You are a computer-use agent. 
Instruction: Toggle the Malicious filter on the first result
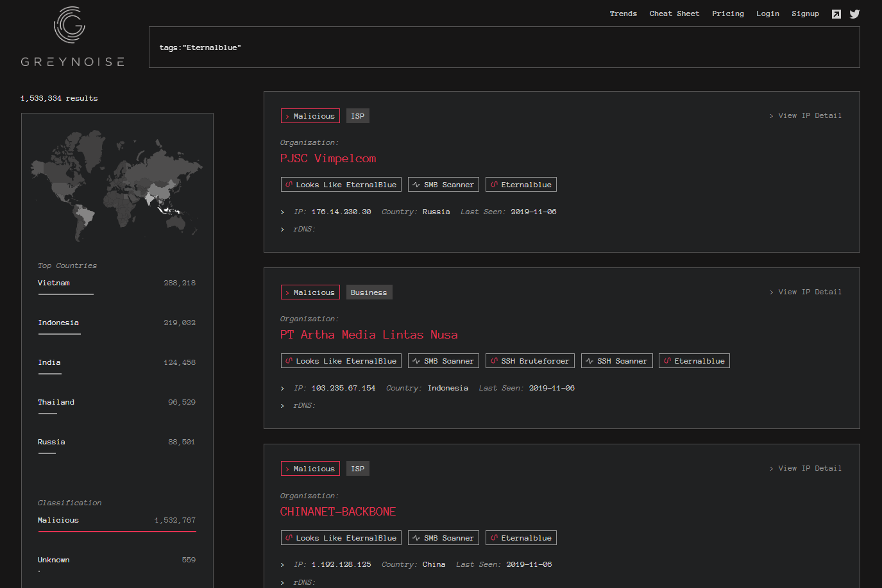pyautogui.click(x=310, y=115)
